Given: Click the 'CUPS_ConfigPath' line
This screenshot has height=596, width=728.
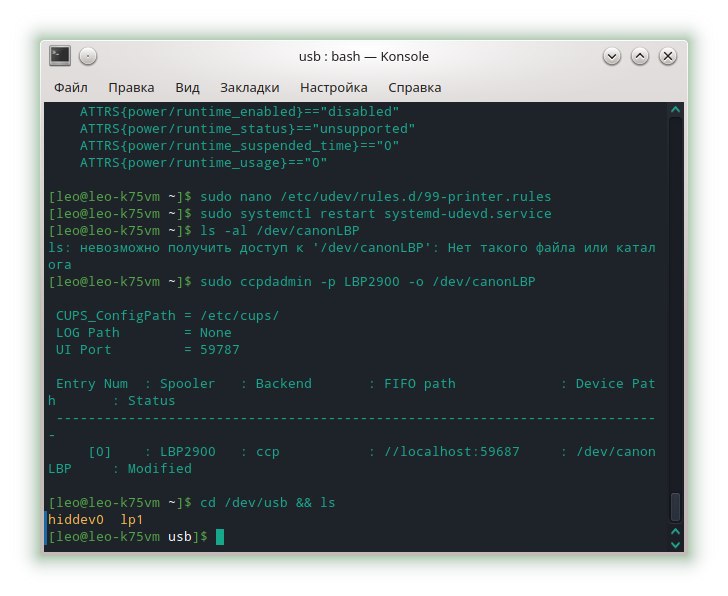Looking at the screenshot, I should (x=168, y=316).
